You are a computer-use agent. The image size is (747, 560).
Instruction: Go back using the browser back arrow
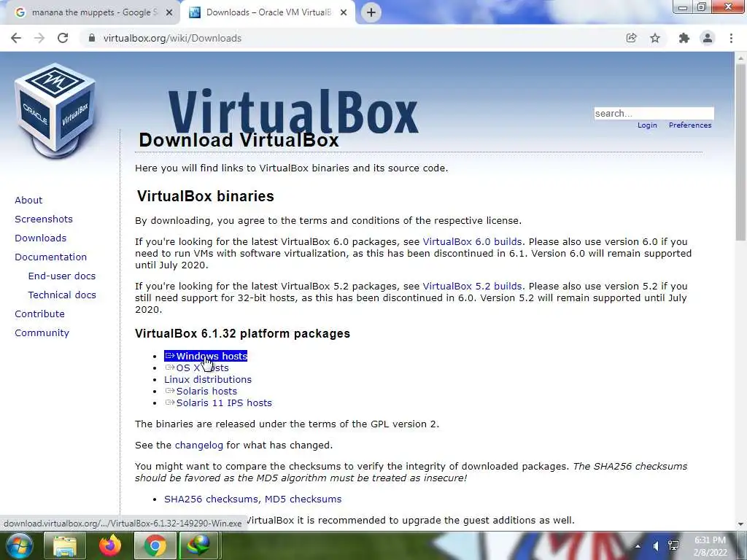(x=16, y=38)
